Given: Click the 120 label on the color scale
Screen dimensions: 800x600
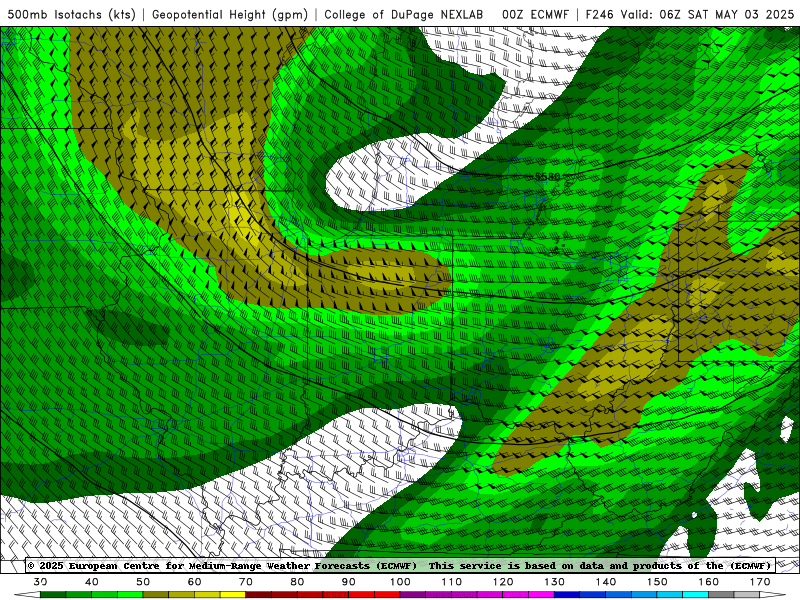Looking at the screenshot, I should [503, 582].
